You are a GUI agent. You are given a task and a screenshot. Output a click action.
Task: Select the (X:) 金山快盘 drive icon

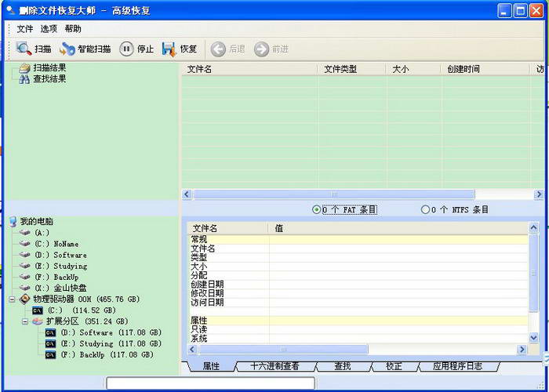(24, 288)
